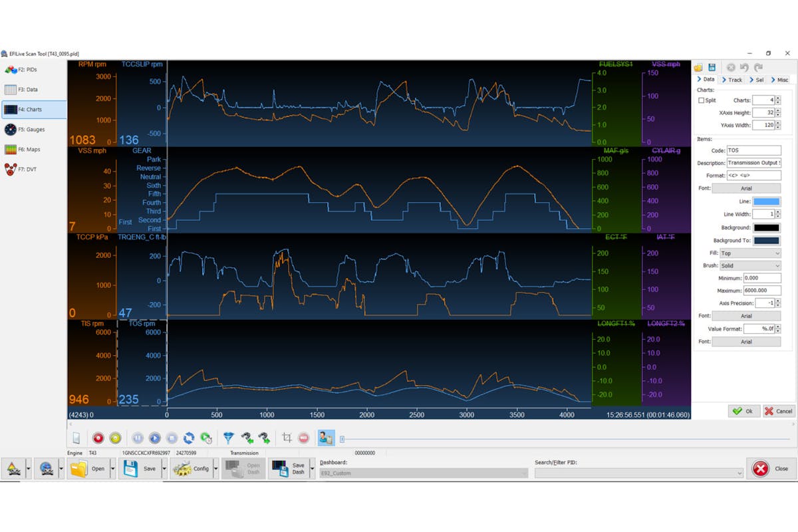The image size is (798, 532).
Task: Select the crop selection tool icon
Action: tap(287, 438)
